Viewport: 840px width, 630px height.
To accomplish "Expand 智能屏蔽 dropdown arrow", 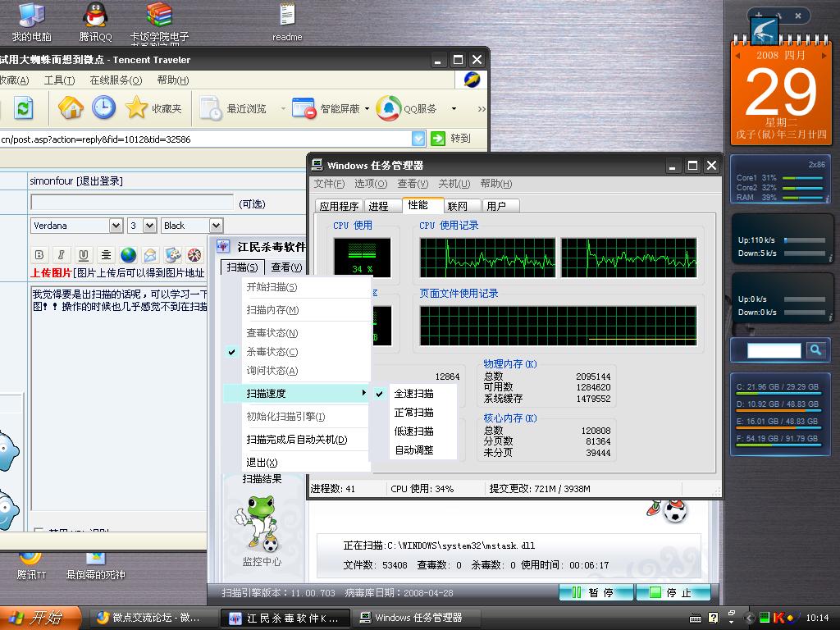I will [x=367, y=109].
